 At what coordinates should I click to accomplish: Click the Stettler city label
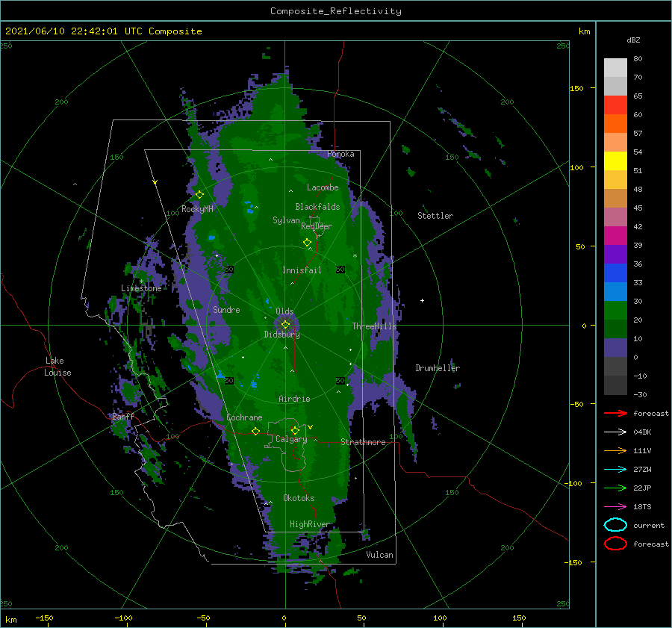[x=435, y=216]
